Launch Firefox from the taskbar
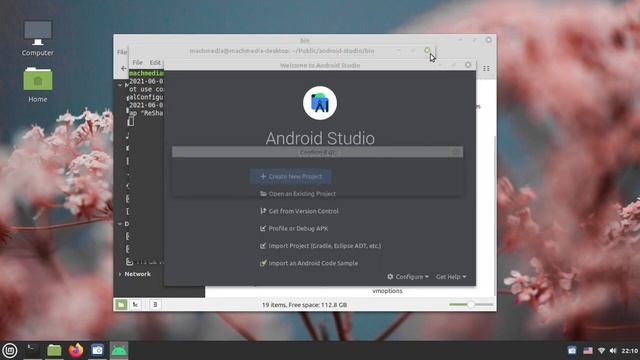 [76, 350]
